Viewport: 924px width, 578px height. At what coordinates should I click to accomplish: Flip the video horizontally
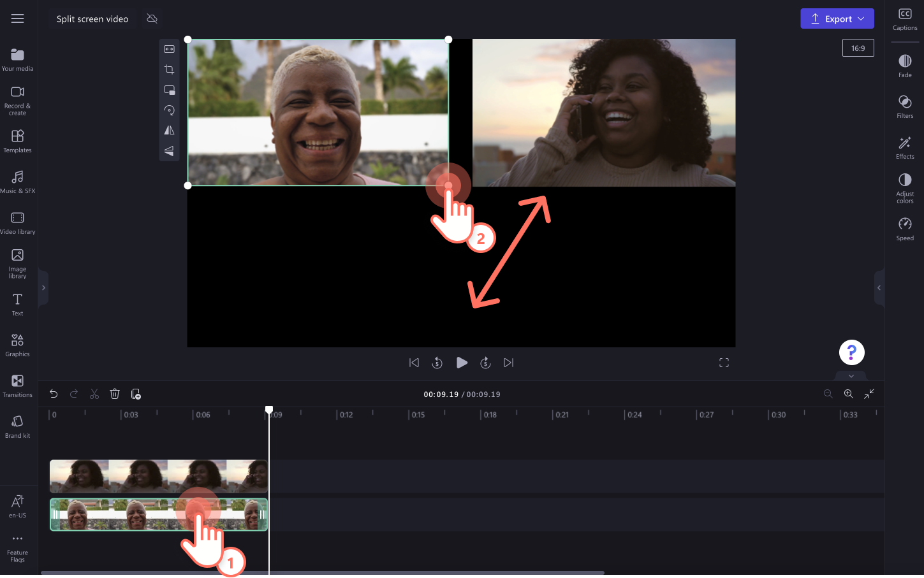(x=169, y=130)
